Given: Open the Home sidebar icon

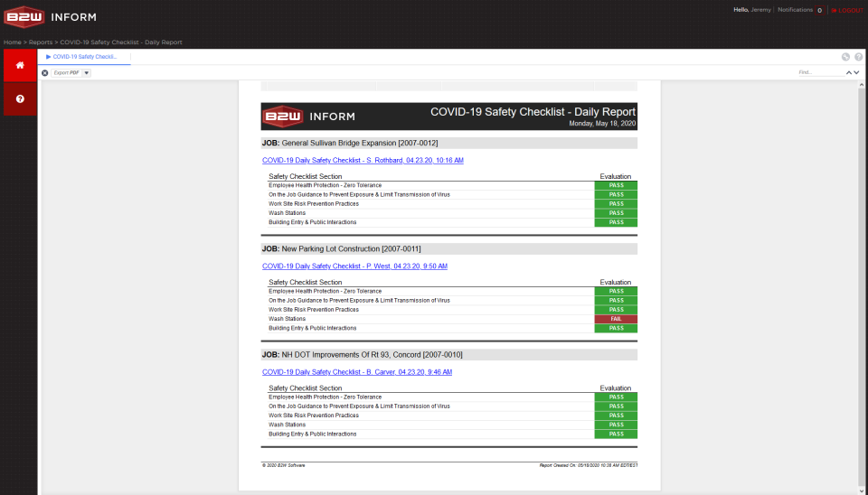Looking at the screenshot, I should [x=20, y=65].
